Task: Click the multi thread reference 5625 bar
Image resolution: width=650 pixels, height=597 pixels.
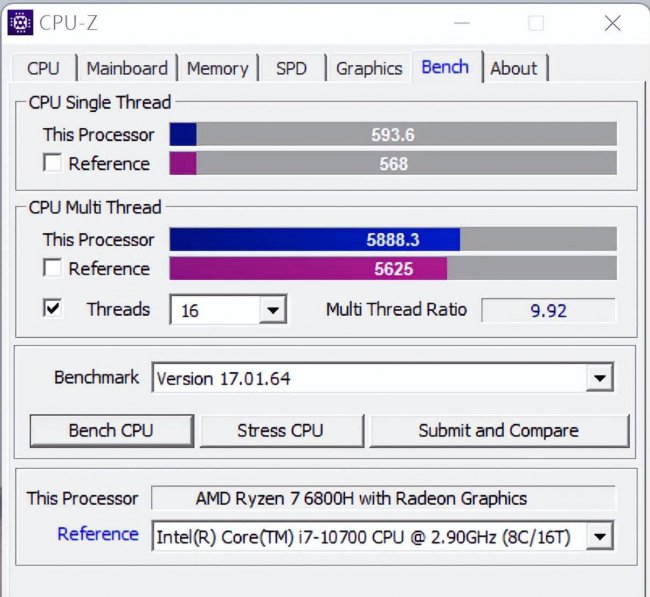Action: [x=393, y=268]
